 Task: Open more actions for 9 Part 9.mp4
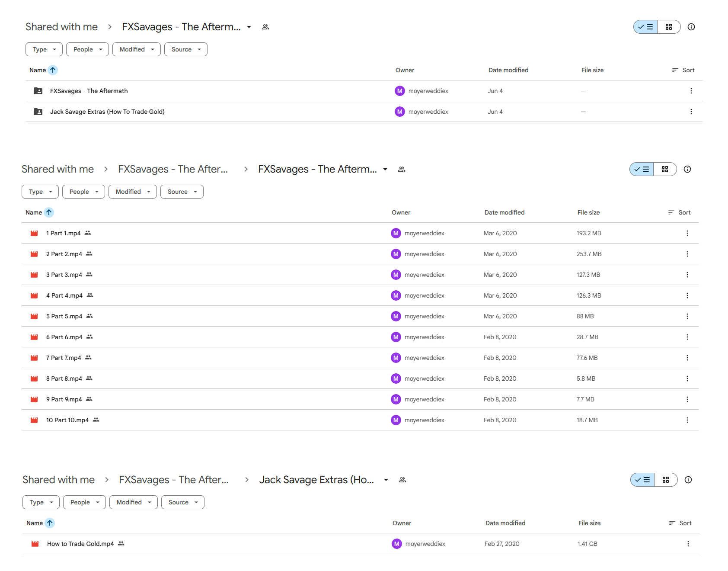tap(687, 399)
